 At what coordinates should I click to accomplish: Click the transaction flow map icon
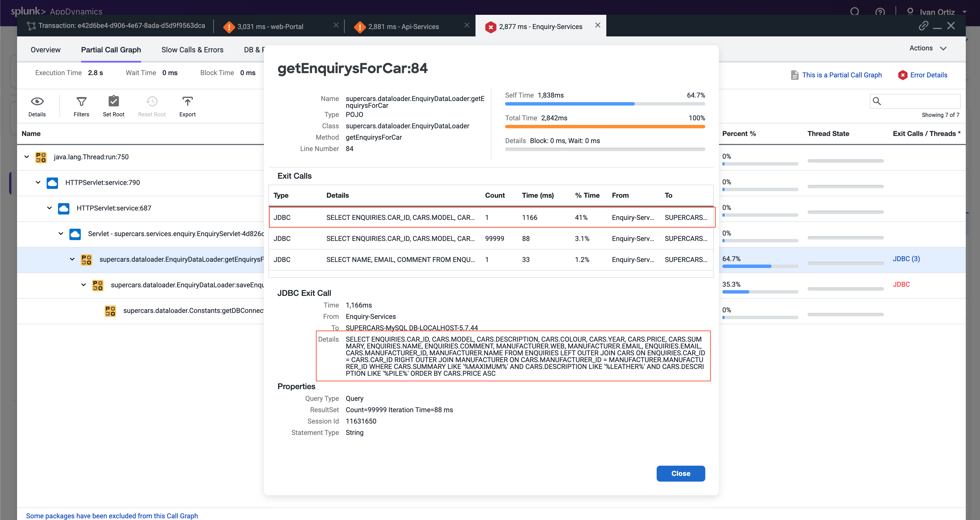(x=31, y=26)
